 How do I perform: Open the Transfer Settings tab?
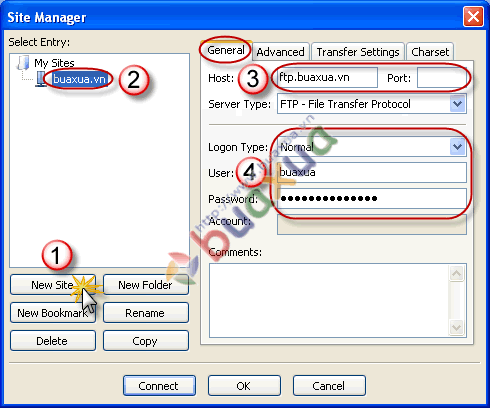pos(358,52)
